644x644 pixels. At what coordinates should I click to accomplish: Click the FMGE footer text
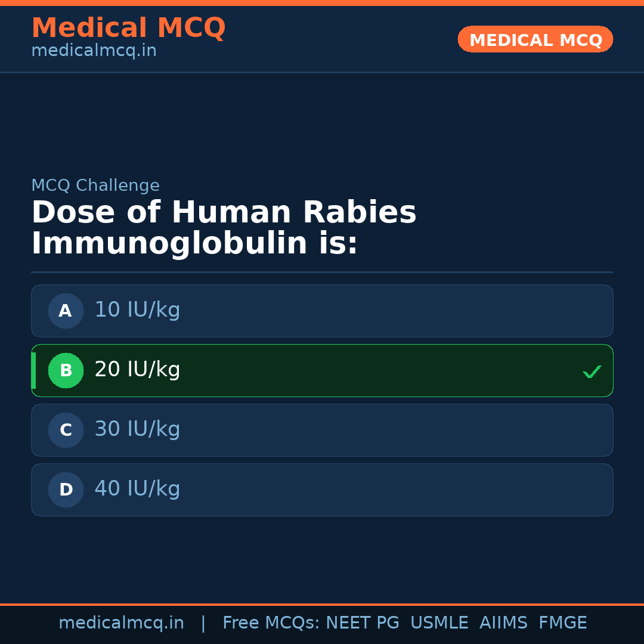[x=562, y=623]
